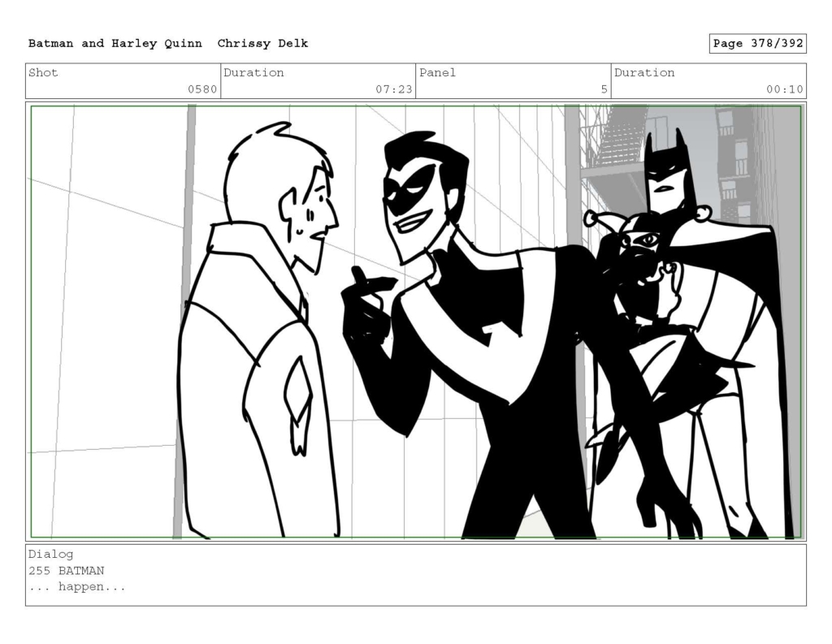This screenshot has width=832, height=644.
Task: Click the 'Batman and Harley Quinn' title text
Action: 115,44
